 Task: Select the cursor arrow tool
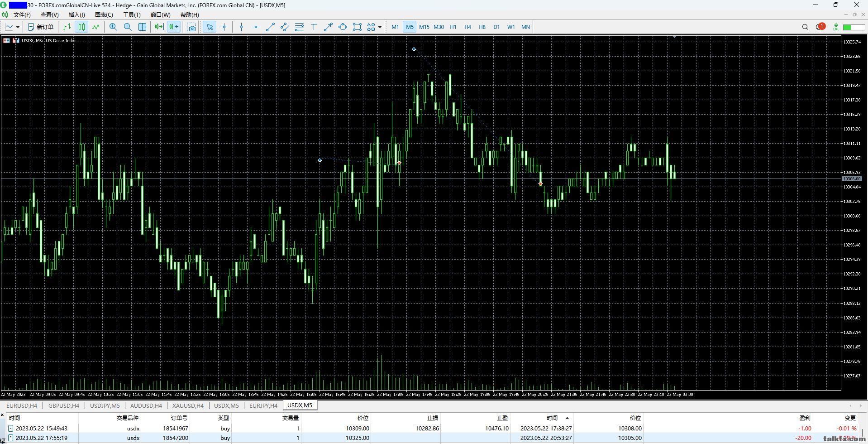210,27
